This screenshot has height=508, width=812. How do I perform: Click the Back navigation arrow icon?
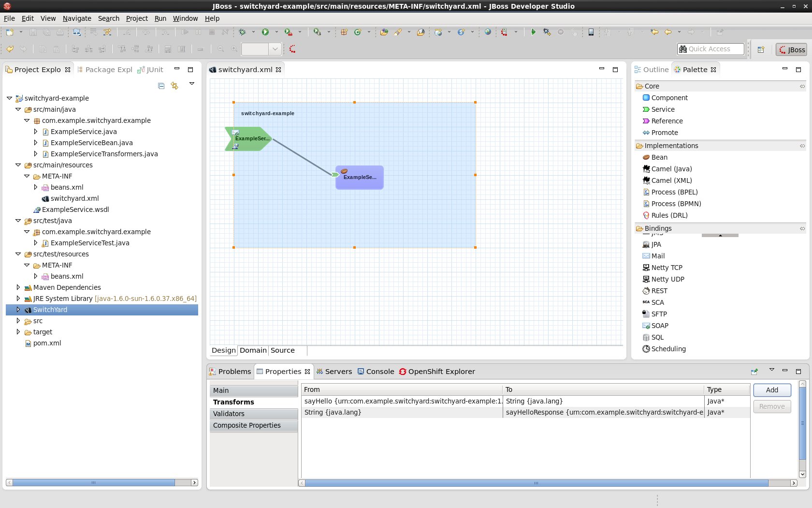click(x=668, y=32)
